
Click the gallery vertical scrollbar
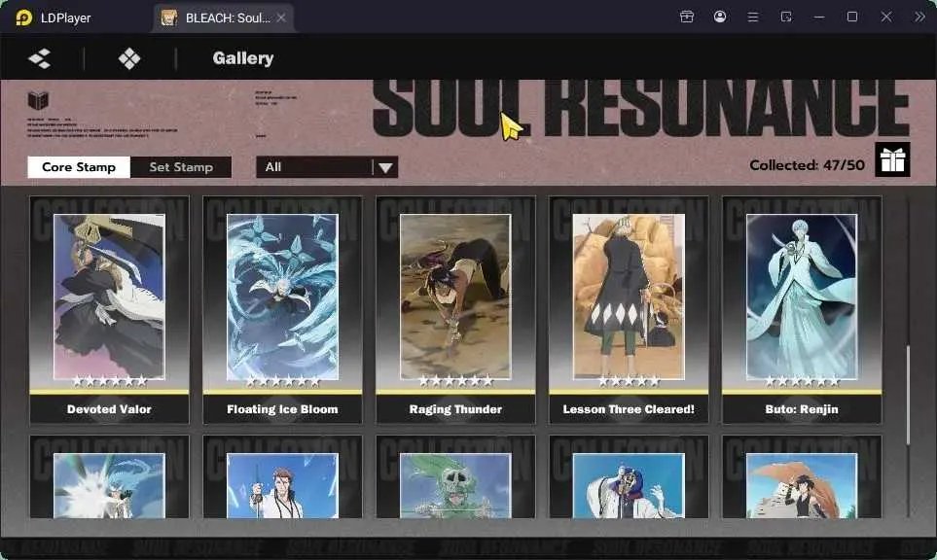tap(909, 394)
